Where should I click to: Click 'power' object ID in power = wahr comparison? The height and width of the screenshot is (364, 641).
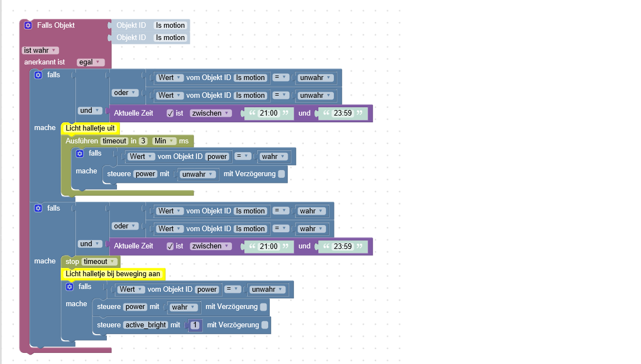(x=217, y=157)
